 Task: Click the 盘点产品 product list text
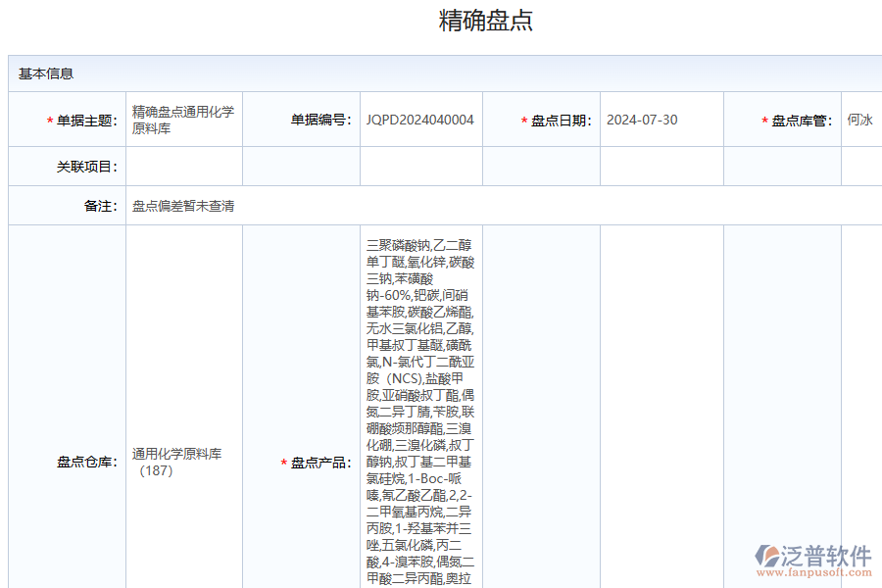420,412
